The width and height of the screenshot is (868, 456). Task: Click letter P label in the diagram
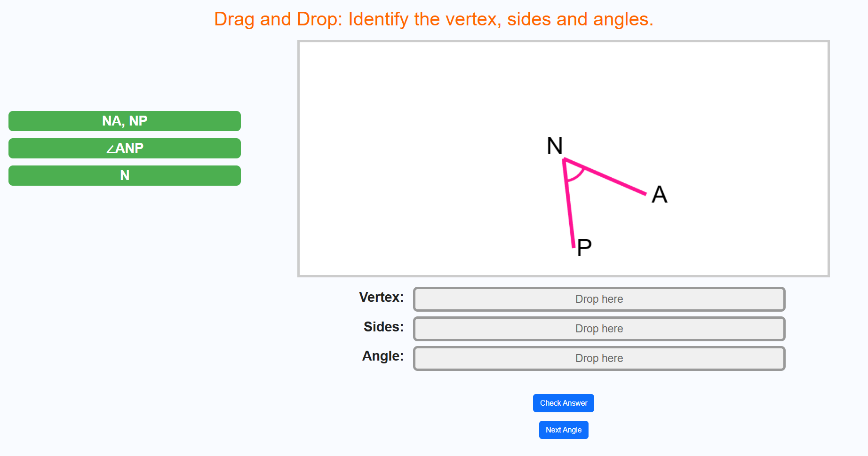coord(584,247)
